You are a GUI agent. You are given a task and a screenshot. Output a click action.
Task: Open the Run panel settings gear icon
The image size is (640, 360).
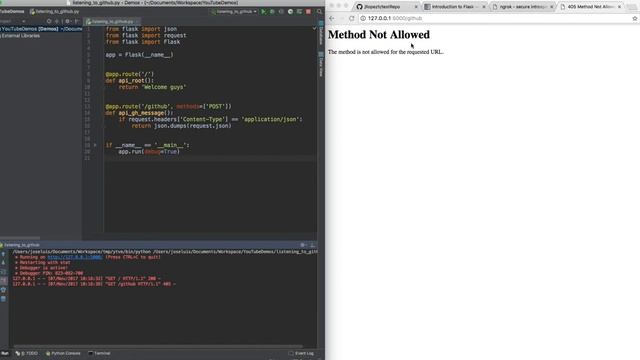click(303, 245)
